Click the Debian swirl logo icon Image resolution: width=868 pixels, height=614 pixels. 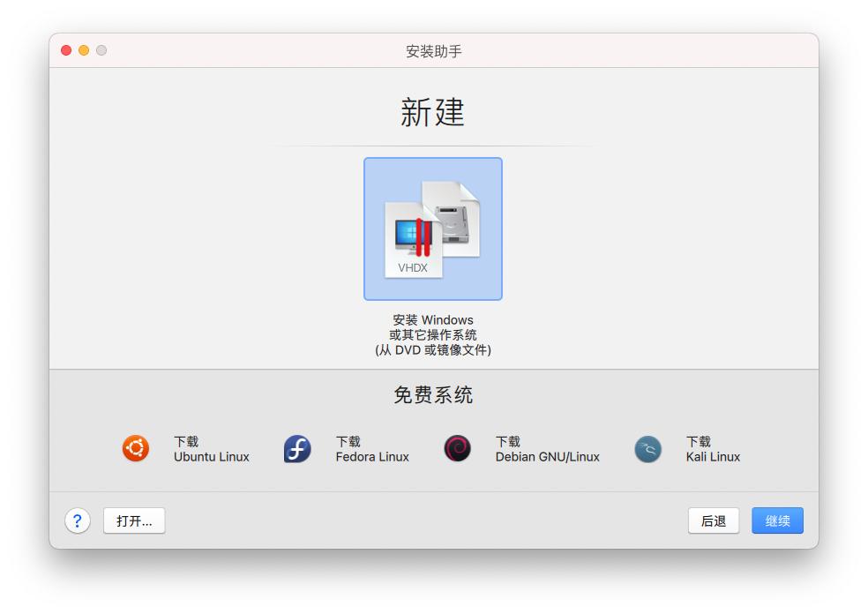pyautogui.click(x=457, y=448)
